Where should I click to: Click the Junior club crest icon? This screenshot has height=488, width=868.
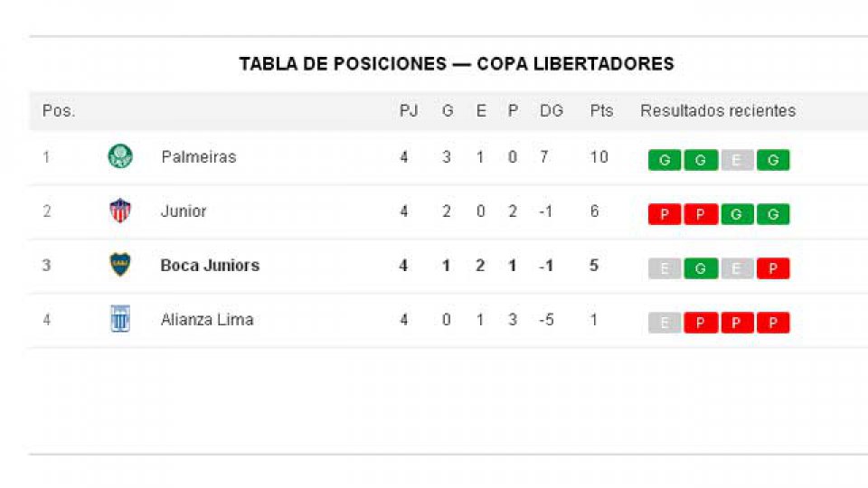[119, 211]
